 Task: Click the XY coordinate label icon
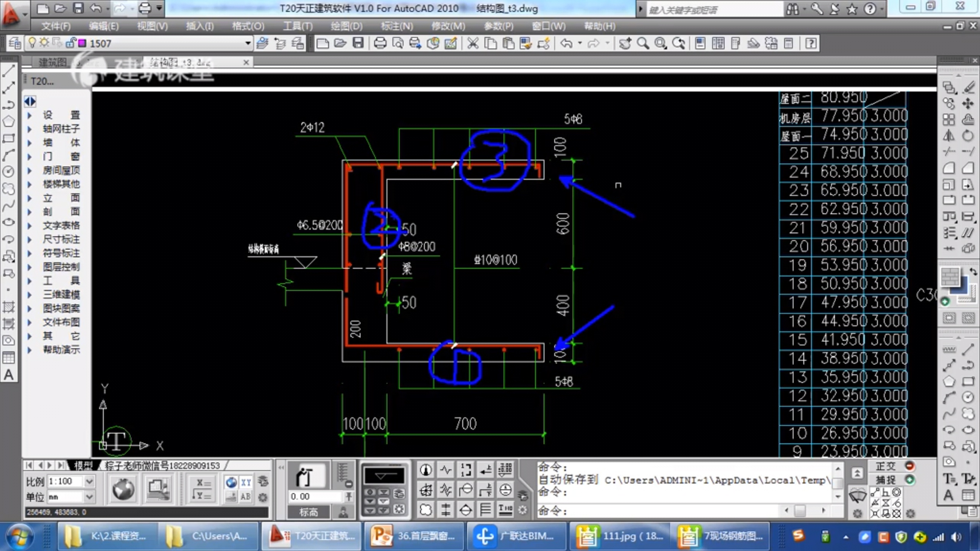246,482
